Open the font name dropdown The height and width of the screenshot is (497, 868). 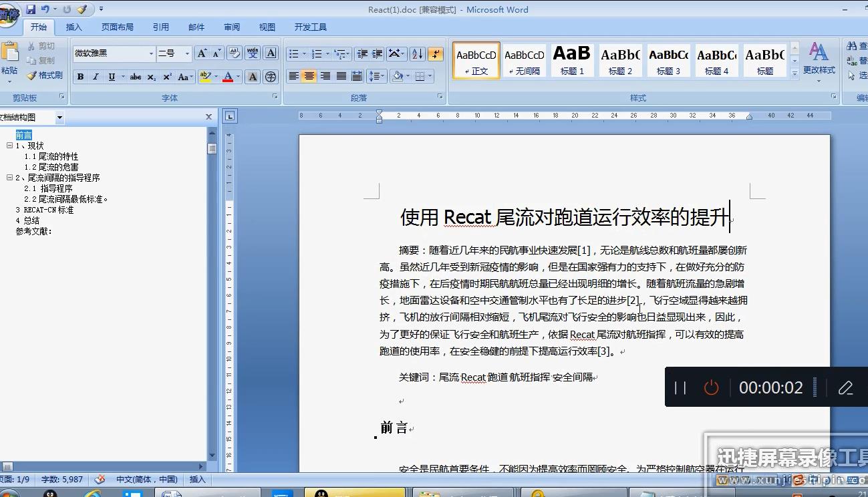coord(151,53)
